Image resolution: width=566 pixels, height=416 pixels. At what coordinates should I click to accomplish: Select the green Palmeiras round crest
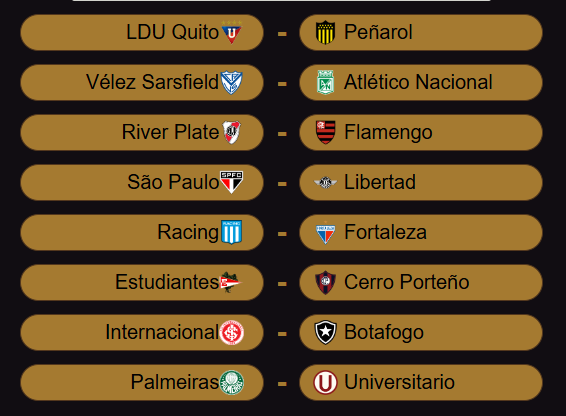(231, 382)
